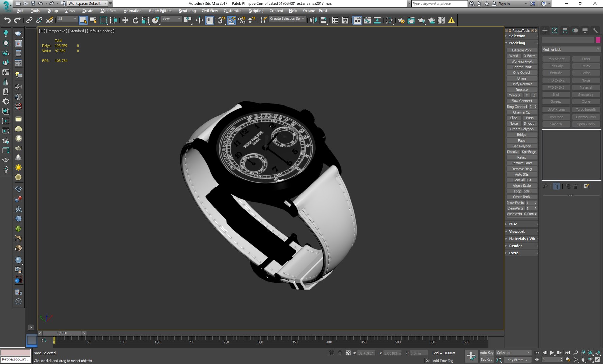Click the Undo arrow in main toolbar
603x364 pixels.
7,20
